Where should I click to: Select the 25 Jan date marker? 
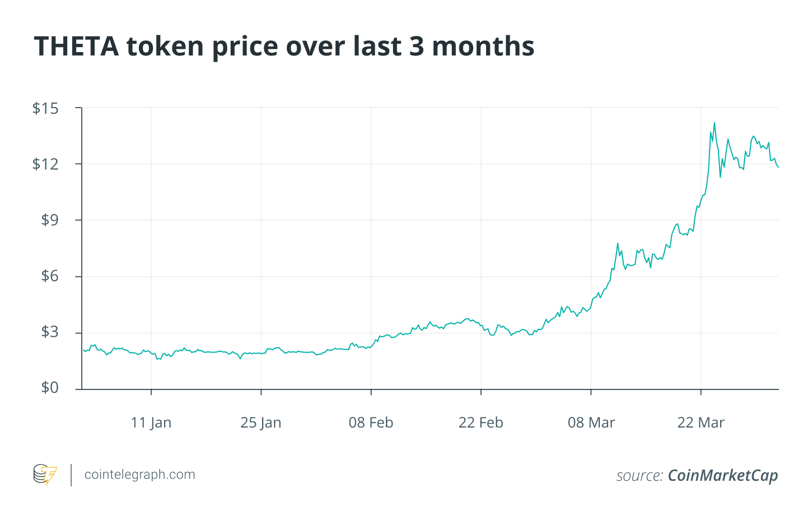tap(261, 422)
